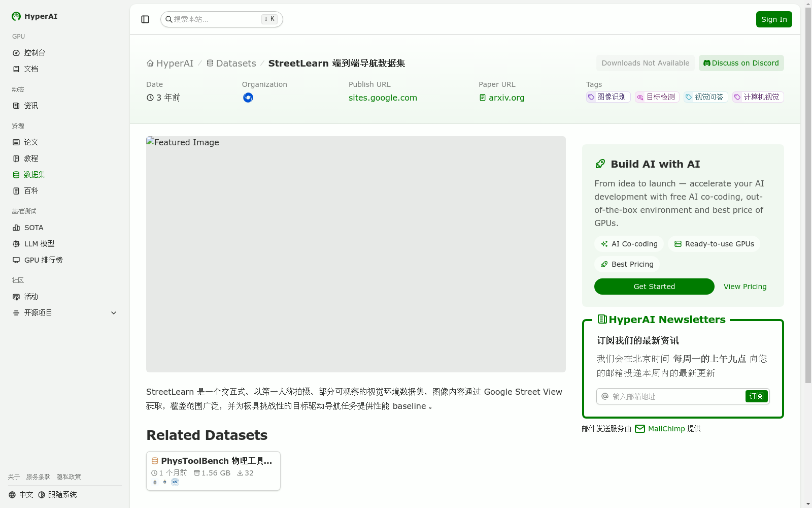
Task: Click the 数据集 database icon
Action: click(16, 175)
